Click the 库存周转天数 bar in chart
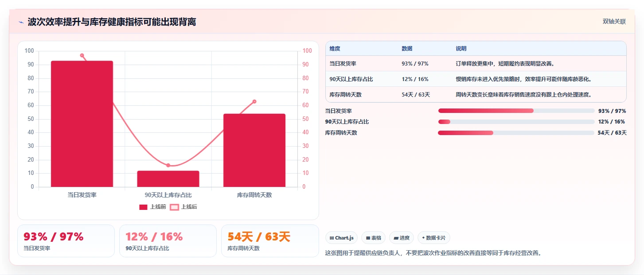This screenshot has height=275, width=644. 254,150
